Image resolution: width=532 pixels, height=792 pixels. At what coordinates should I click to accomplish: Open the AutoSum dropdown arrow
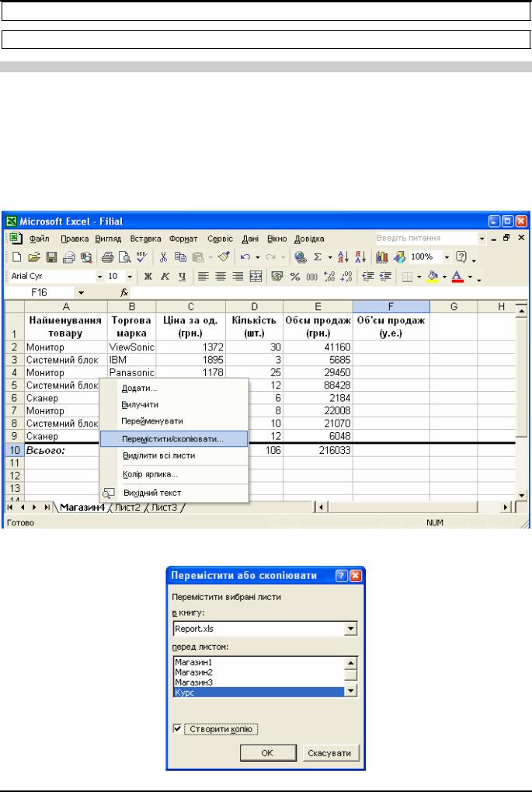329,257
